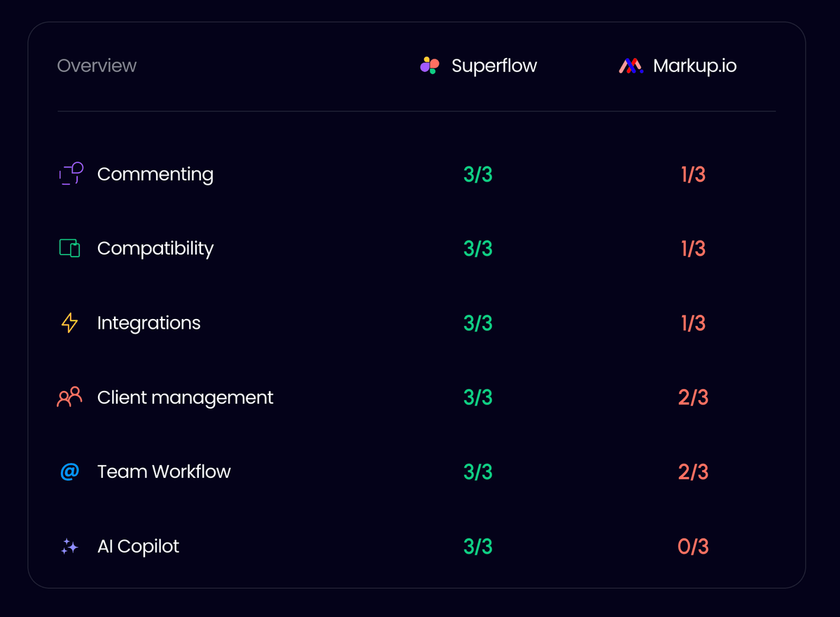Select the Compatibility row label

pyautogui.click(x=155, y=248)
